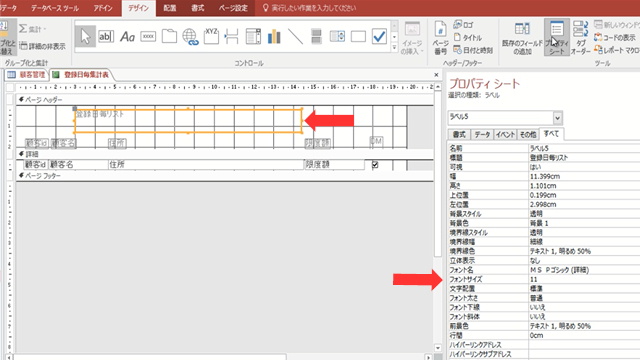Viewport: 640px width, 360px height.
Task: Close the open report document with the X
Action: (x=436, y=75)
